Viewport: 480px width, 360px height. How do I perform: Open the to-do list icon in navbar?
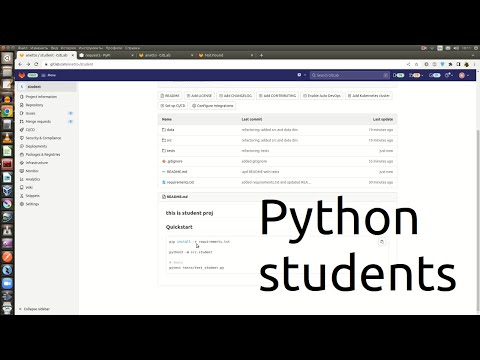coord(434,75)
